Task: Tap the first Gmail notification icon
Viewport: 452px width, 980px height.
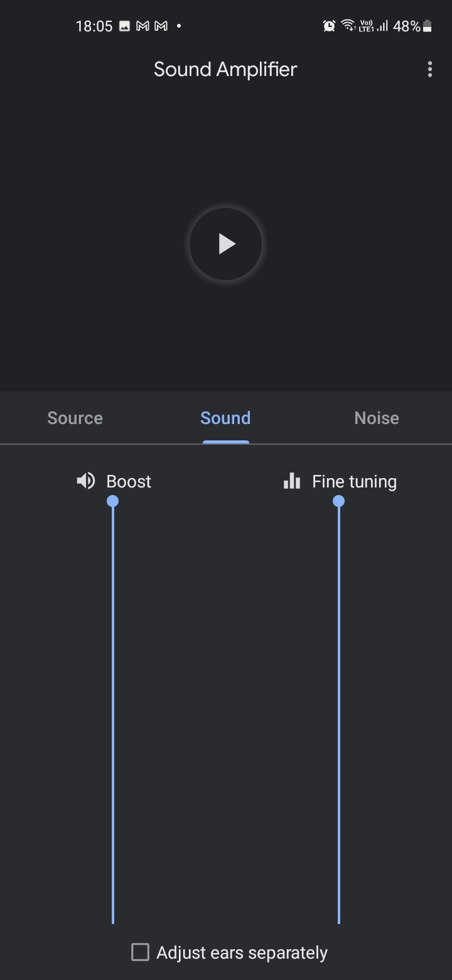Action: click(143, 26)
